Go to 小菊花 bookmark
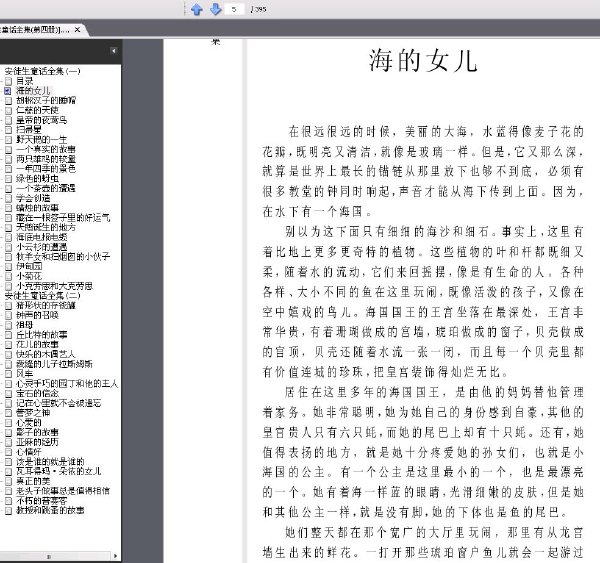The width and height of the screenshot is (600, 563). 29,276
